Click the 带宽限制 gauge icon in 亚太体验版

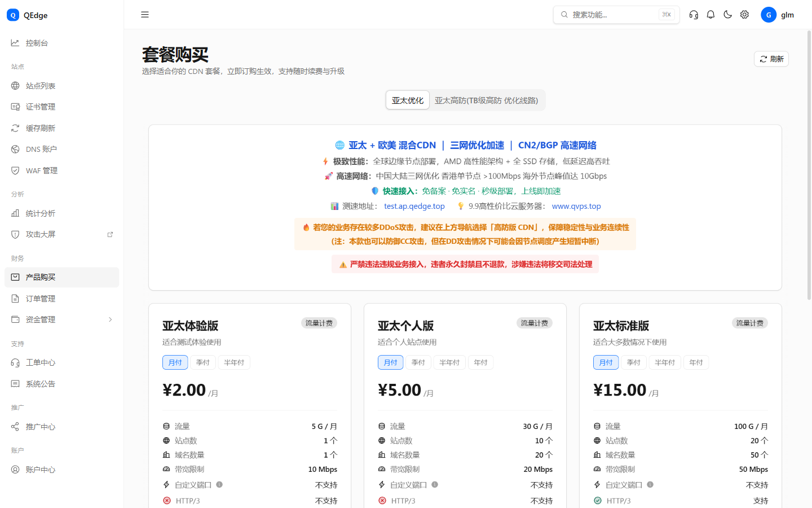(166, 469)
